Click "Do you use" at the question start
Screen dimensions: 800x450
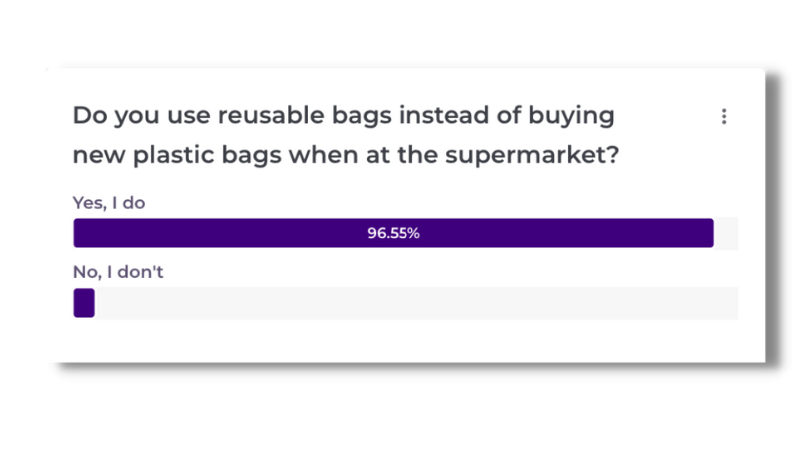point(141,116)
